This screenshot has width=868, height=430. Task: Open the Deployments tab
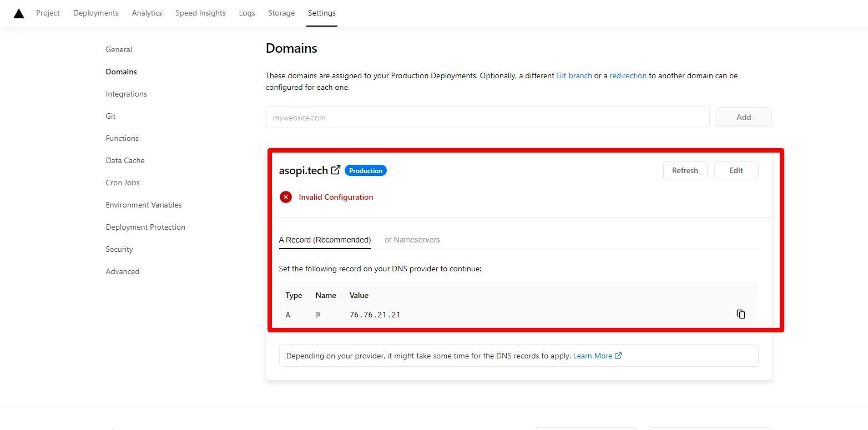point(95,13)
